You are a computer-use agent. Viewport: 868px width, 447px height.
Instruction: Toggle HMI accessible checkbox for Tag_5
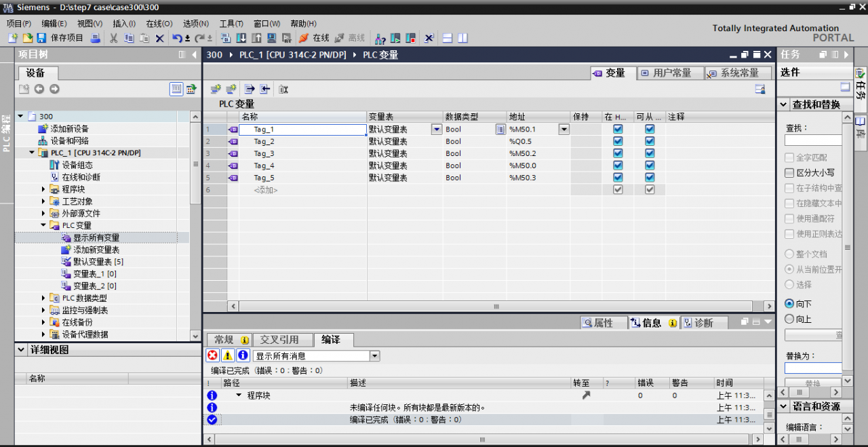click(650, 178)
